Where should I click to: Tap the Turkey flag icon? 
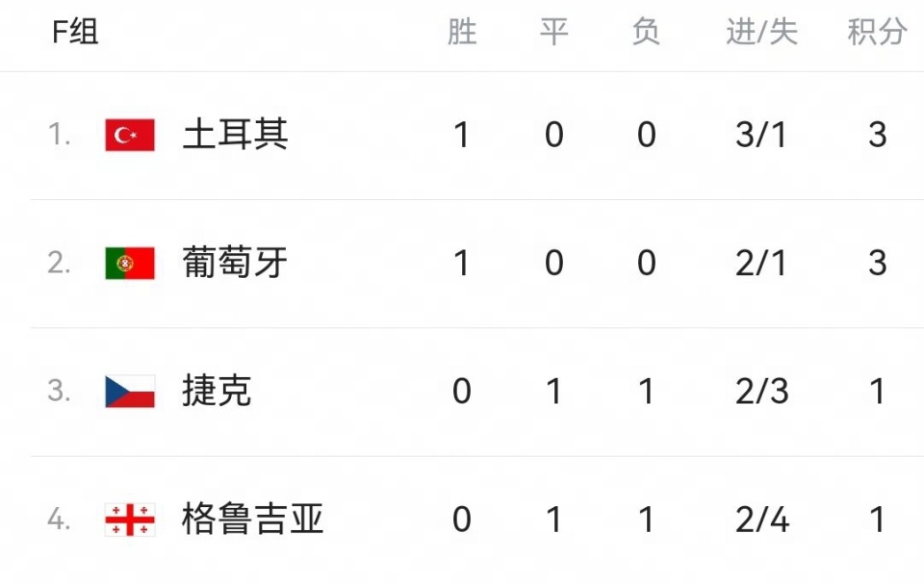(x=130, y=135)
